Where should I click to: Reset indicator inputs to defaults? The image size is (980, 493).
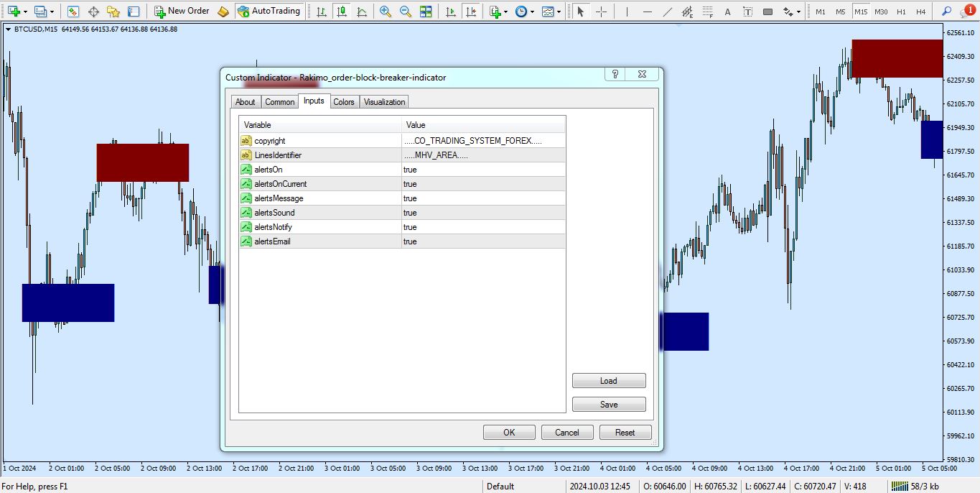pyautogui.click(x=625, y=432)
